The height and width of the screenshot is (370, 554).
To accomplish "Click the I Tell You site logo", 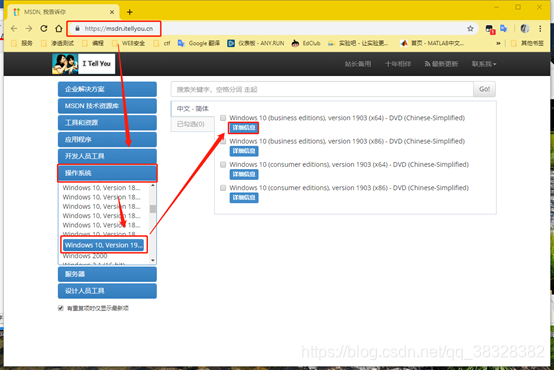I will coord(83,64).
